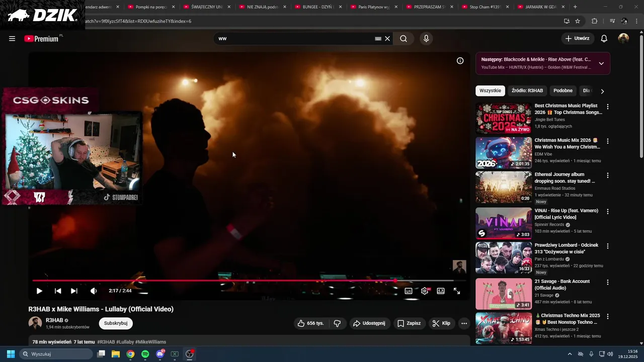This screenshot has width=644, height=362.
Task: Create a clip with Klip button
Action: [441, 323]
